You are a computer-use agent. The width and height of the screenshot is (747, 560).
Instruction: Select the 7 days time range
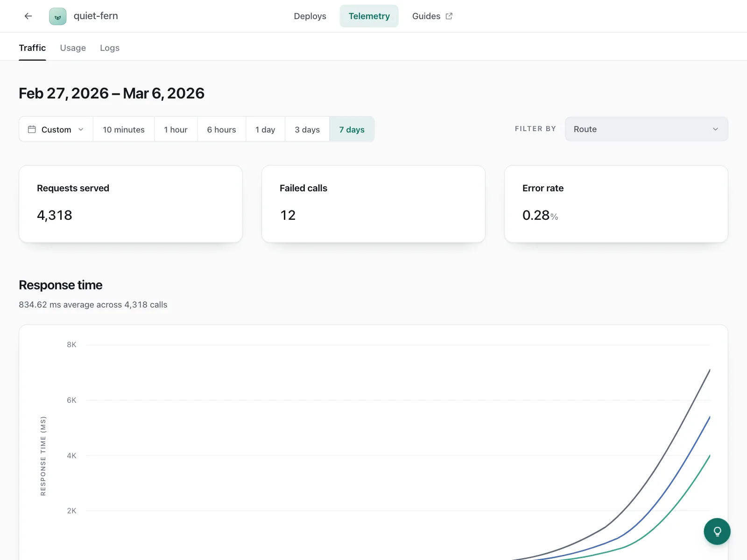pos(352,129)
